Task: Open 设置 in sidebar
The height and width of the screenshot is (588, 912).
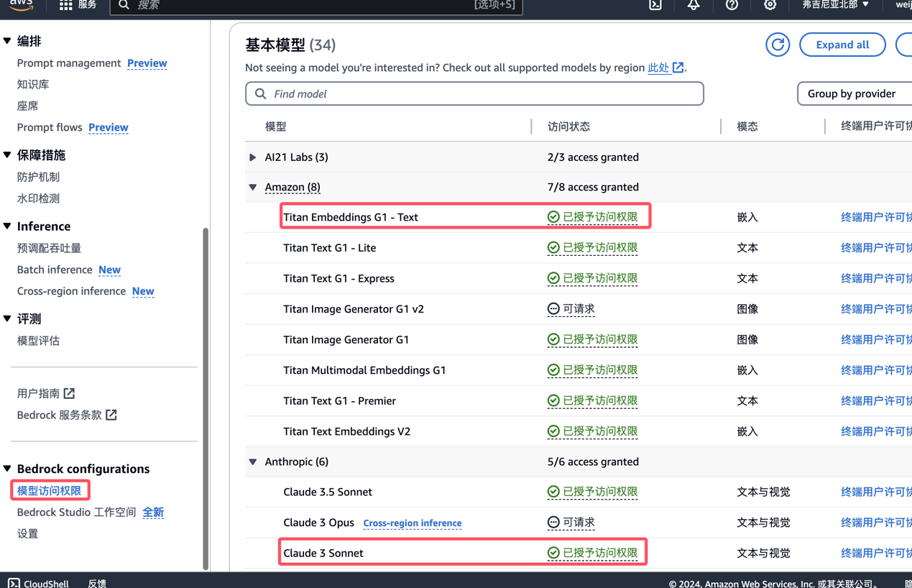Action: tap(27, 533)
